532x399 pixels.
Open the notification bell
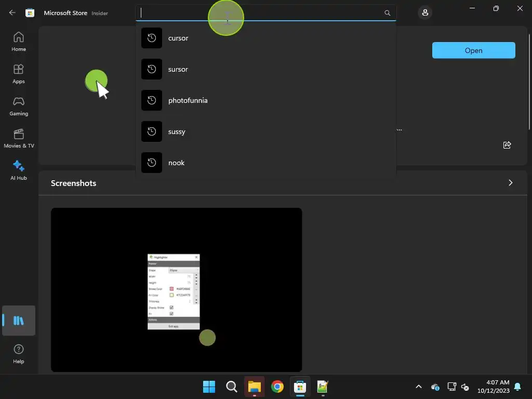click(518, 387)
